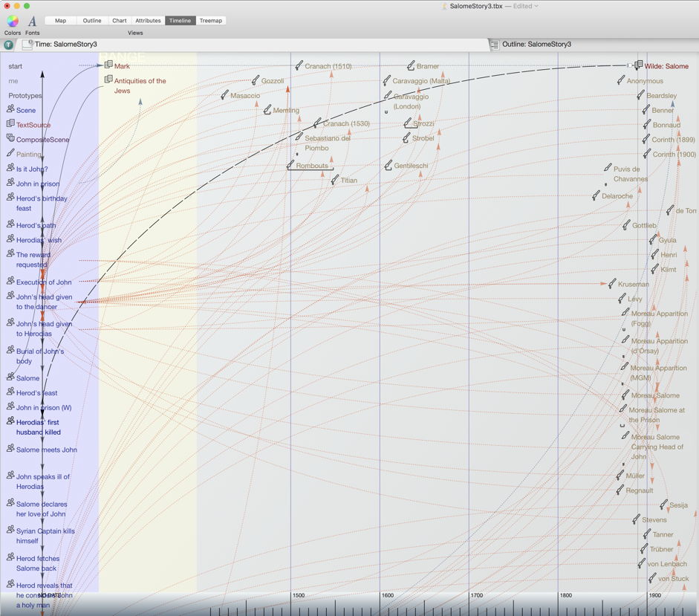Switch to the Map view
The height and width of the screenshot is (616, 699).
pyautogui.click(x=60, y=21)
